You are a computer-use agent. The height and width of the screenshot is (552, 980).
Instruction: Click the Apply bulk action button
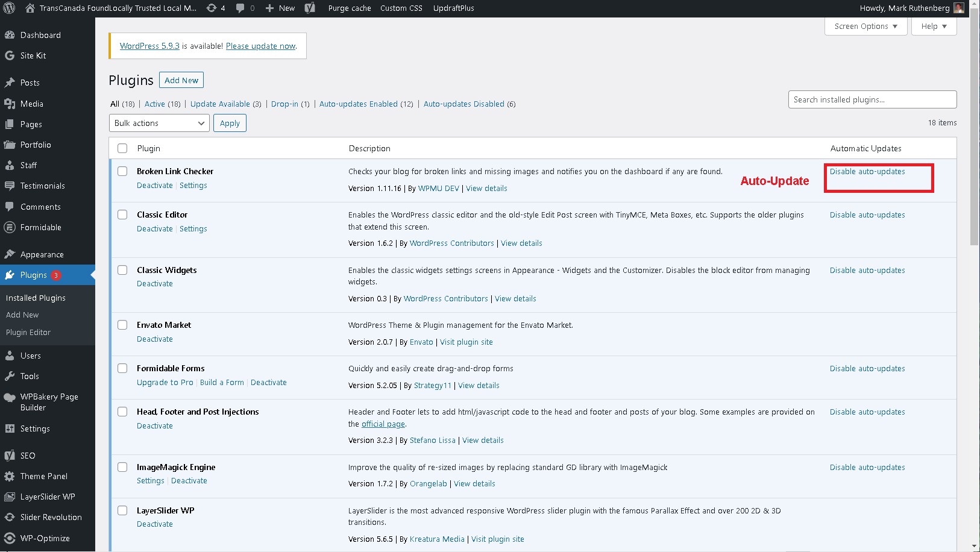click(x=230, y=123)
